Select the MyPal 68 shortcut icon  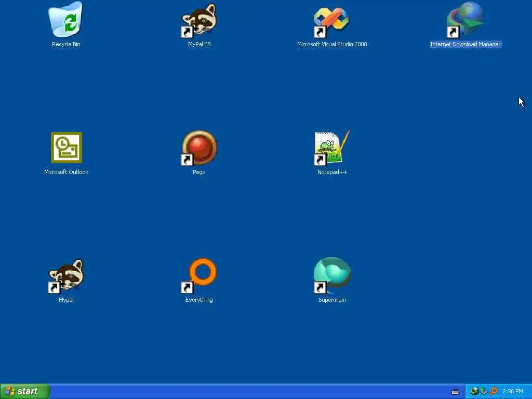point(199,20)
